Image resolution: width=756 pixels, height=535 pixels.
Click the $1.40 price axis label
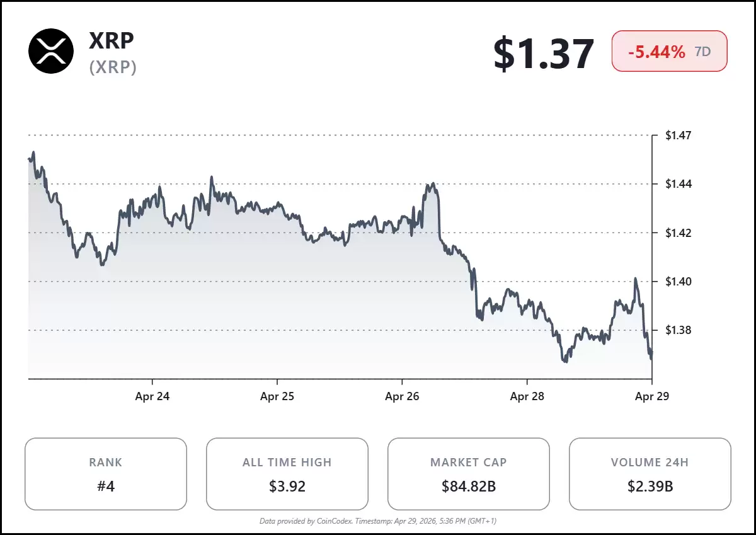point(679,282)
